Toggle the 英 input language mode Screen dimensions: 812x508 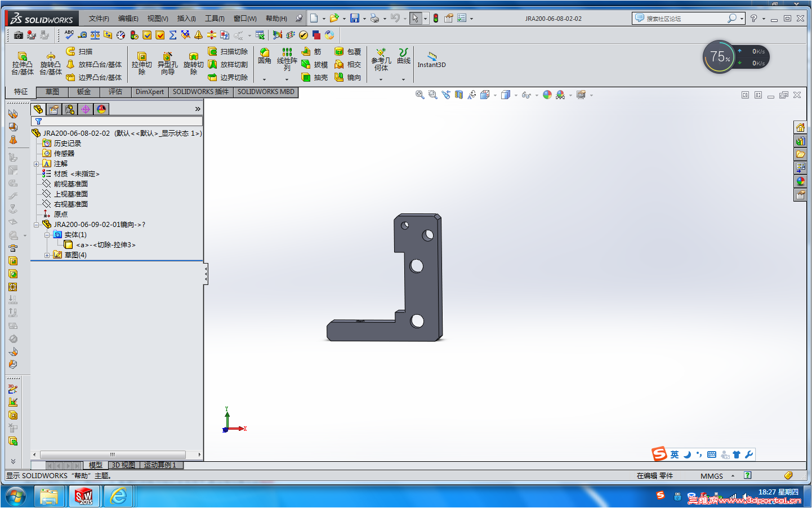(675, 454)
